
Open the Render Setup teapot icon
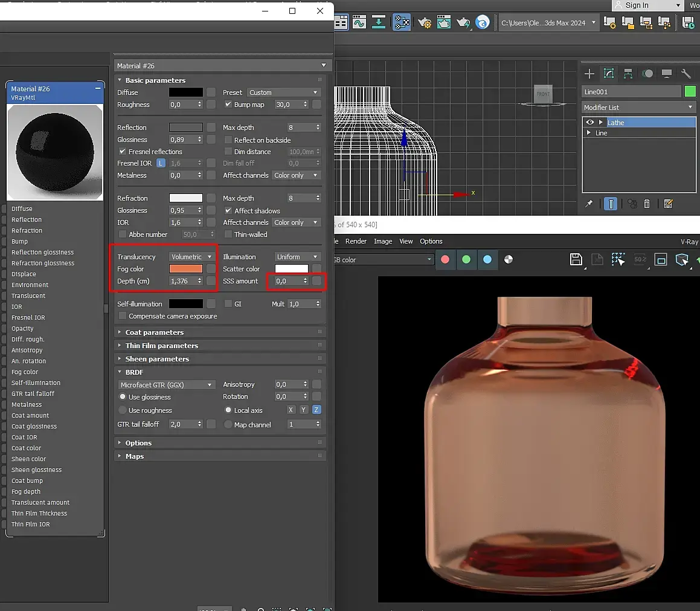[425, 23]
